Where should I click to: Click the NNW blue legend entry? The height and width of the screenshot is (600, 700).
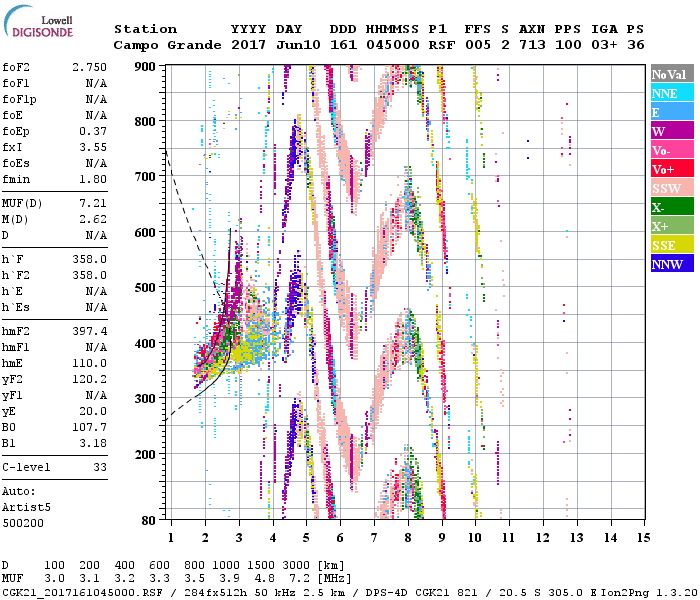click(672, 265)
